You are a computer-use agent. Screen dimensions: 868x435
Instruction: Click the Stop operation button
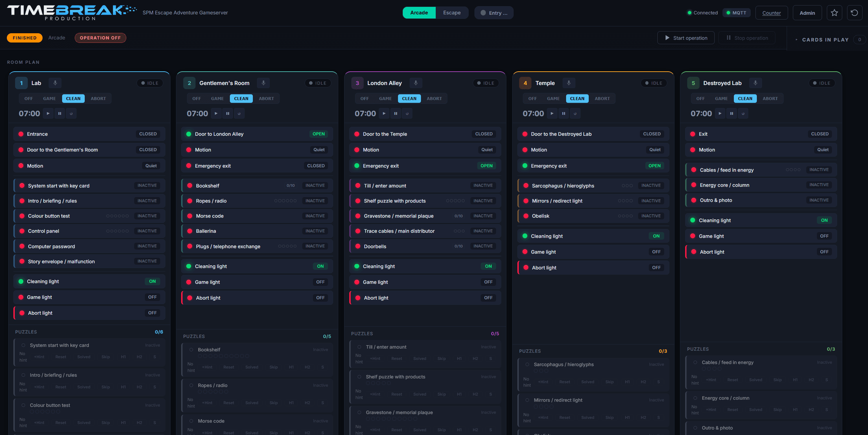coord(747,38)
